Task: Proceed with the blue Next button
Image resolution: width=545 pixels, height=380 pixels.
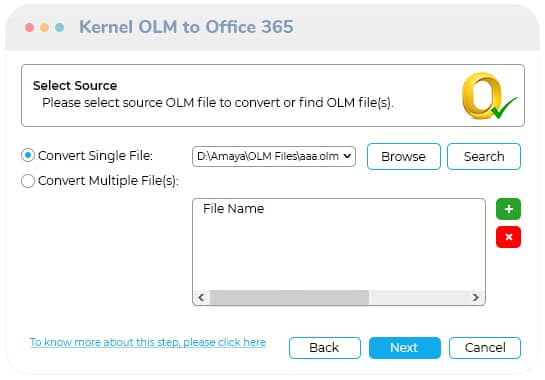Action: 405,348
